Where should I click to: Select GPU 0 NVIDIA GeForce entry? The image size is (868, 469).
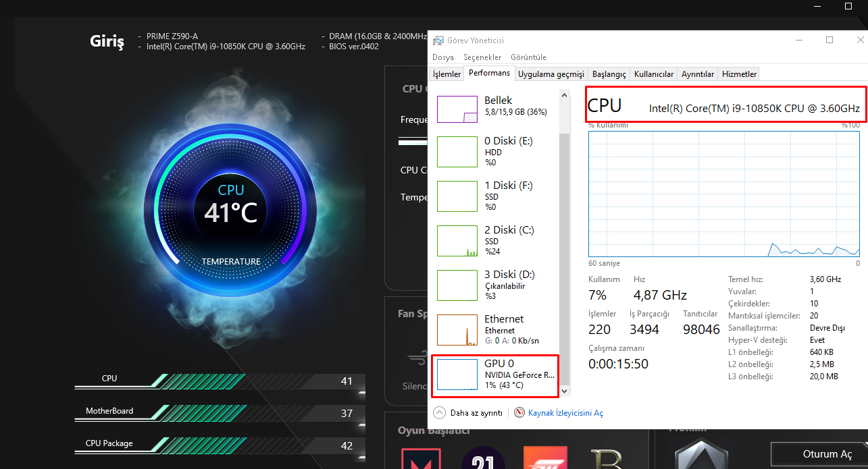pos(494,375)
